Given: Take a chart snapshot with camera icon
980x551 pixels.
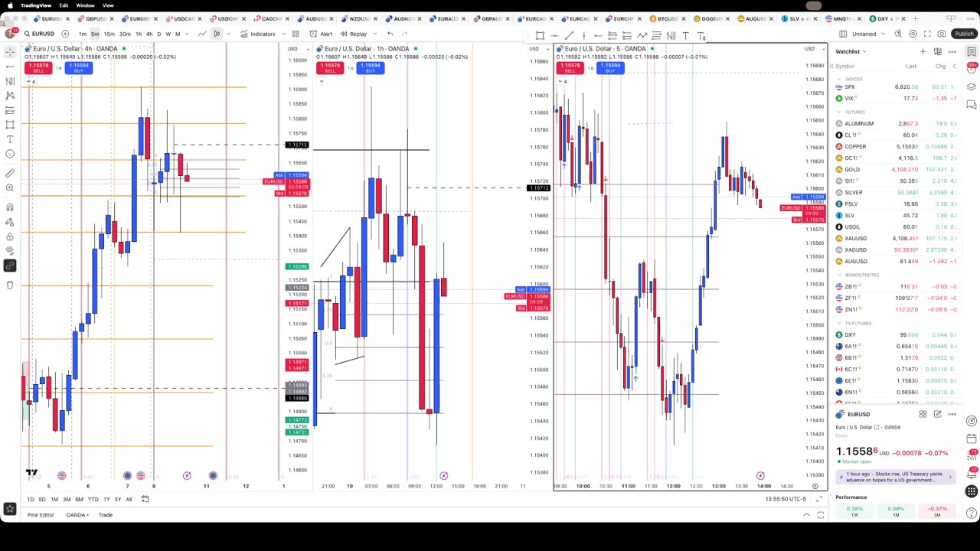Looking at the screenshot, I should 942,34.
